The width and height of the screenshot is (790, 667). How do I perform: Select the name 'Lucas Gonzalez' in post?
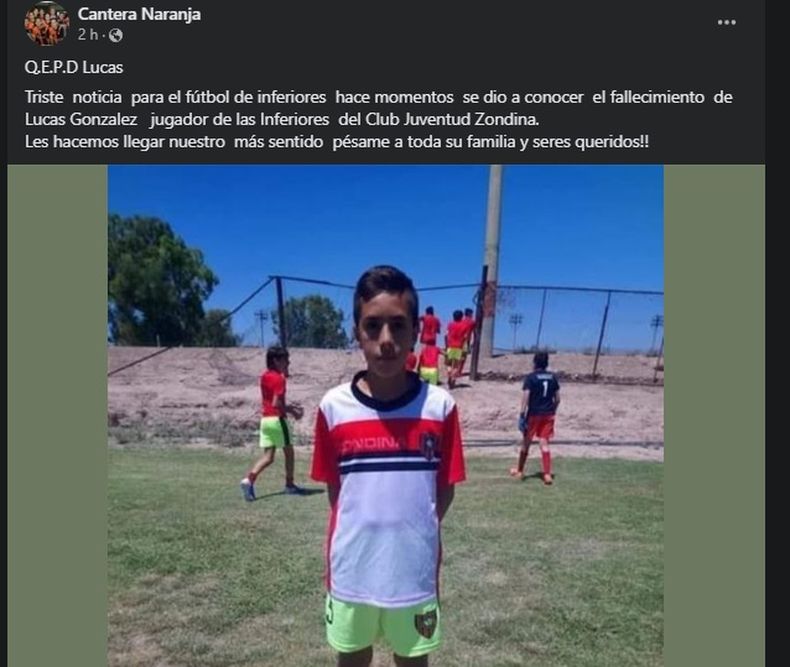pyautogui.click(x=81, y=119)
